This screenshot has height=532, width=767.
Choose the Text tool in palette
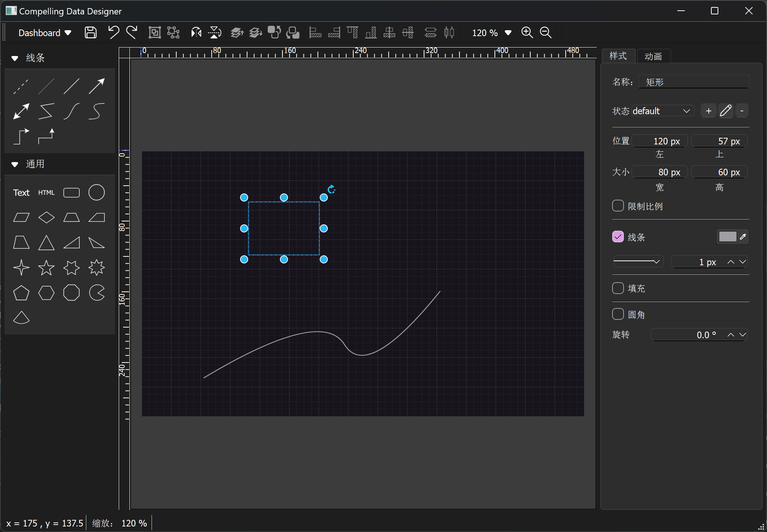pyautogui.click(x=21, y=192)
